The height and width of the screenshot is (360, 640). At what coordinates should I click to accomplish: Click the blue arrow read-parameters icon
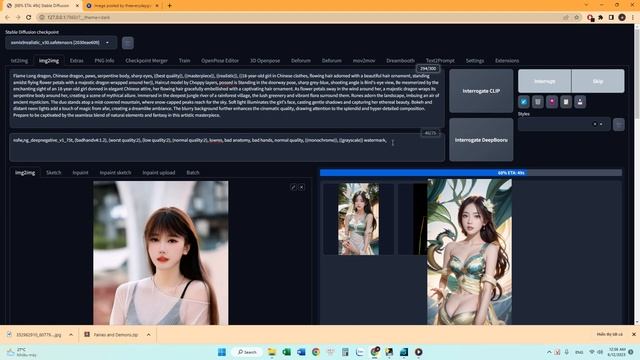point(524,102)
